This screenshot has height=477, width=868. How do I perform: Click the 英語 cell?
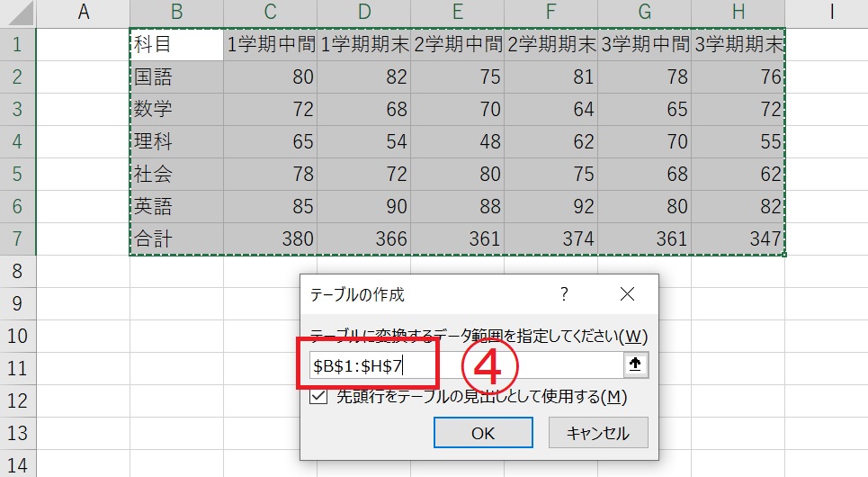point(176,206)
